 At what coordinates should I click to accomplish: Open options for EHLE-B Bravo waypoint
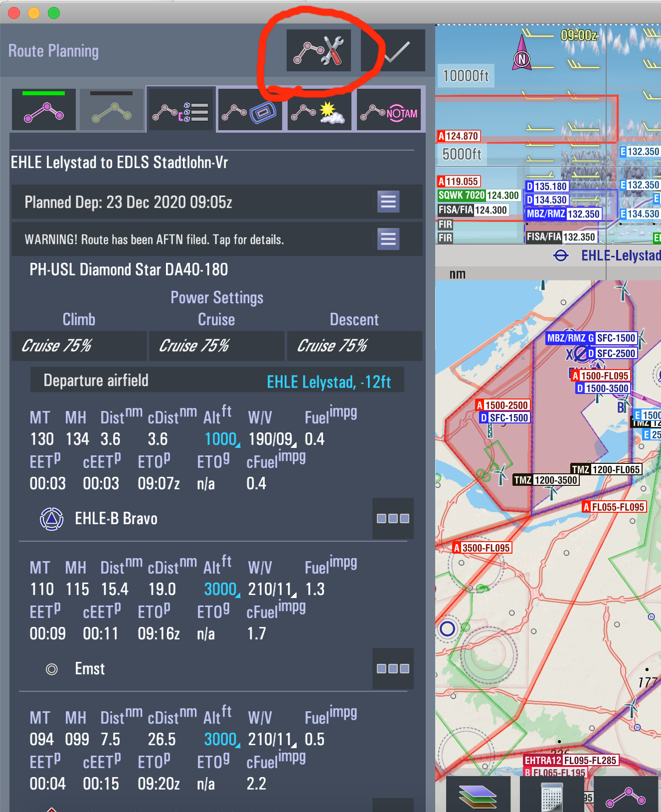(393, 518)
